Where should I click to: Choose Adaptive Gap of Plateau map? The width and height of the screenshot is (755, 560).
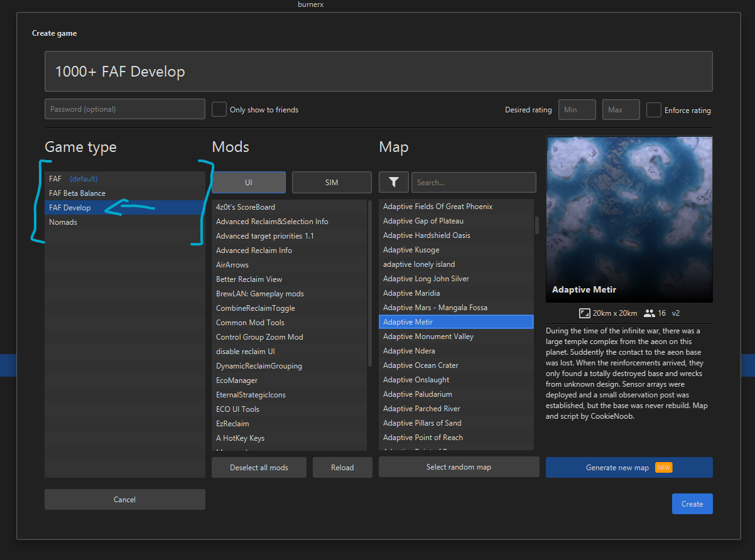[456, 221]
